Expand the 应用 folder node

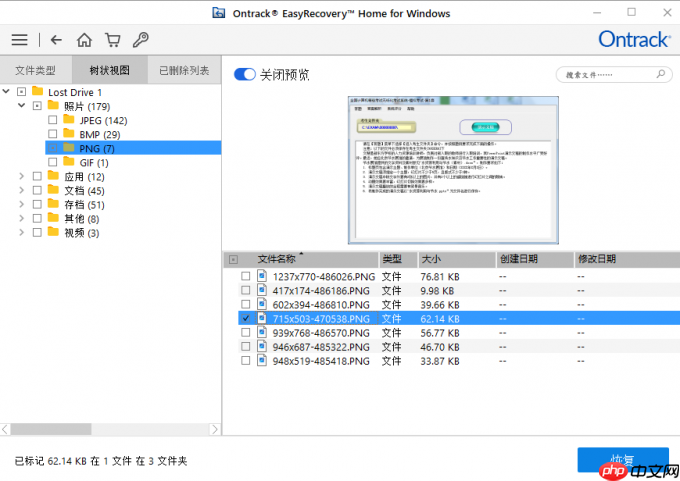(x=22, y=177)
